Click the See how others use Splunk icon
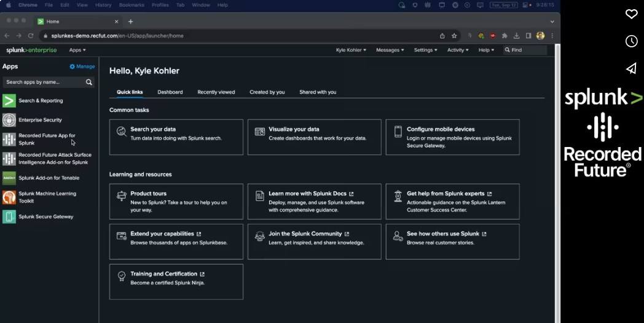The height and width of the screenshot is (323, 644). (398, 236)
